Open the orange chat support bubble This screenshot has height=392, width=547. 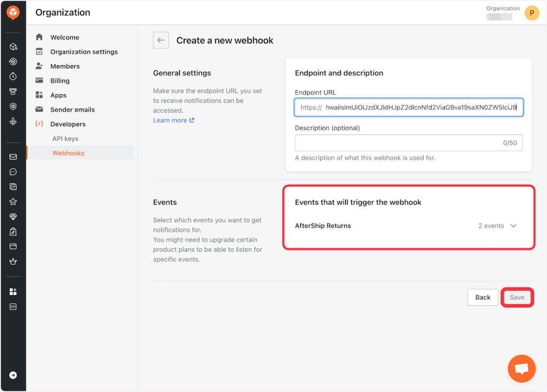[x=521, y=369]
